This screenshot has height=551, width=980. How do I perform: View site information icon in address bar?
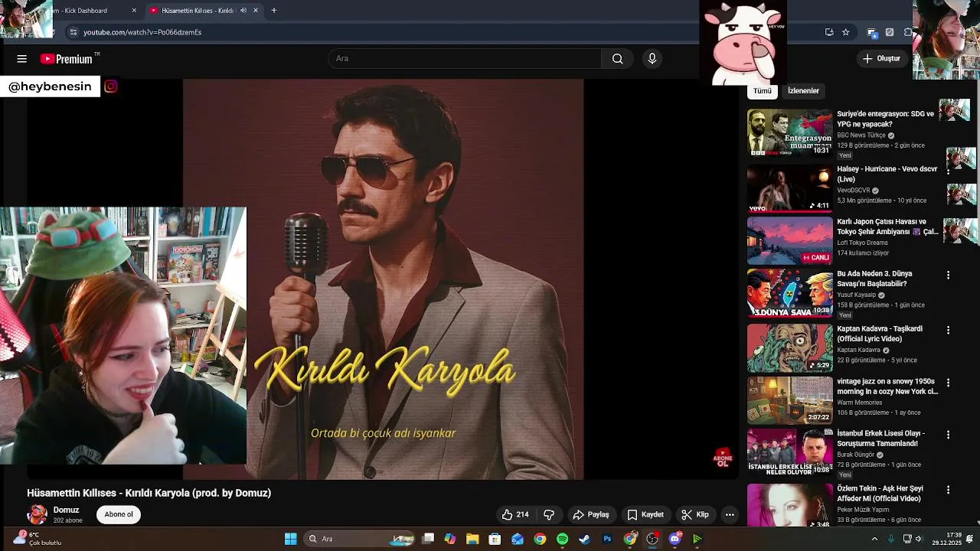[73, 32]
